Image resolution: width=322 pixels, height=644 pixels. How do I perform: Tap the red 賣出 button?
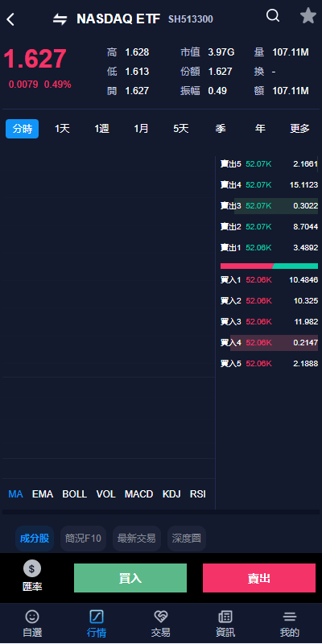click(x=259, y=578)
